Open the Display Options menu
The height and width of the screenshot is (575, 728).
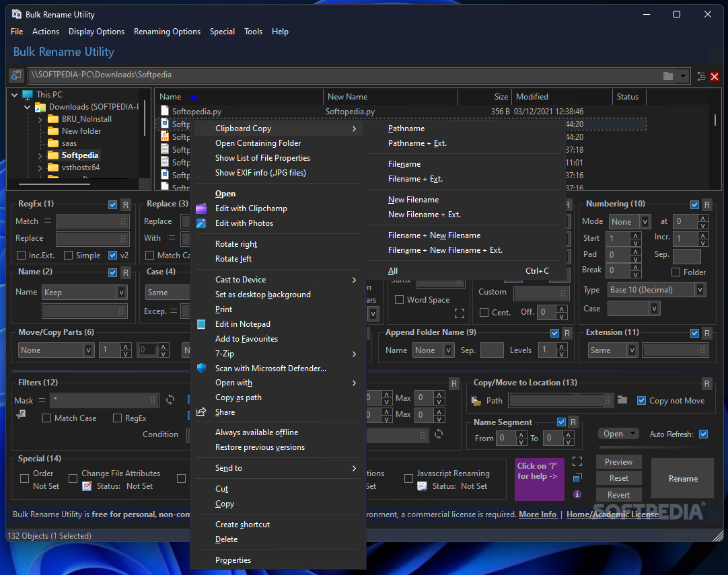click(x=97, y=32)
